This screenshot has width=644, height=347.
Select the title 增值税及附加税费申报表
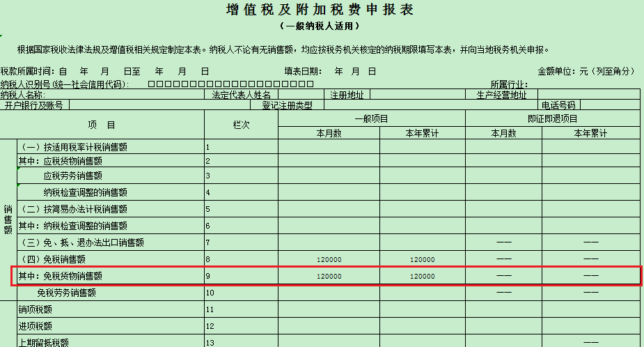click(320, 10)
